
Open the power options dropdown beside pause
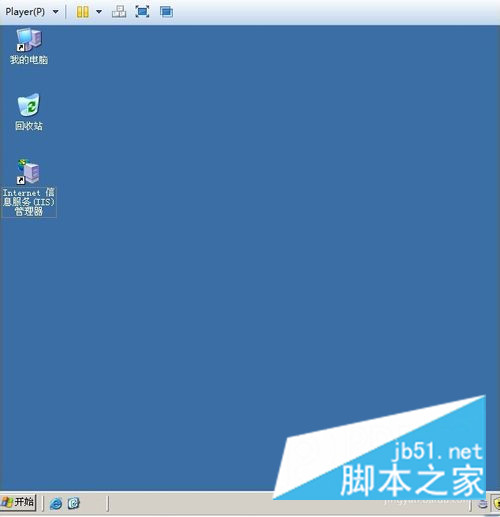[99, 12]
